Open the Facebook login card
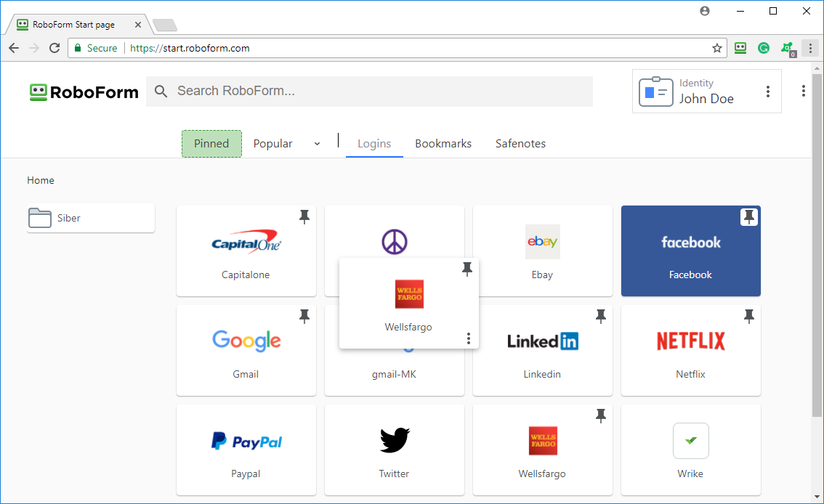Screen dimensions: 824x504 [x=690, y=251]
